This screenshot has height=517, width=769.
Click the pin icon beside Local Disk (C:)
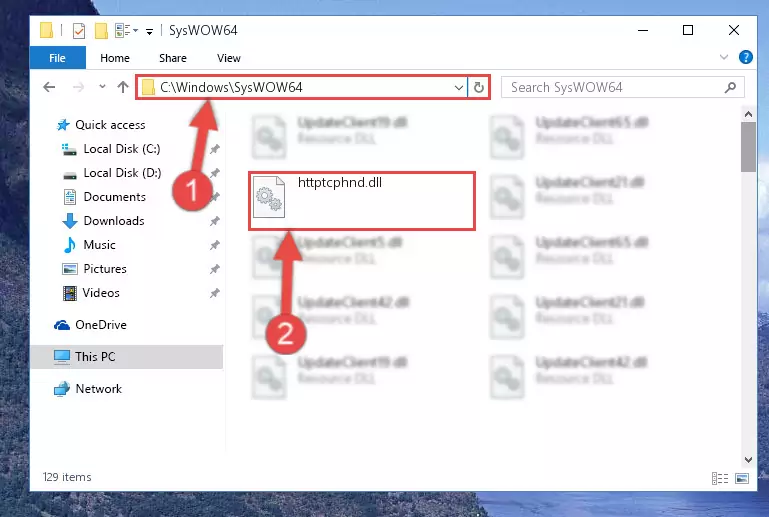(x=215, y=149)
